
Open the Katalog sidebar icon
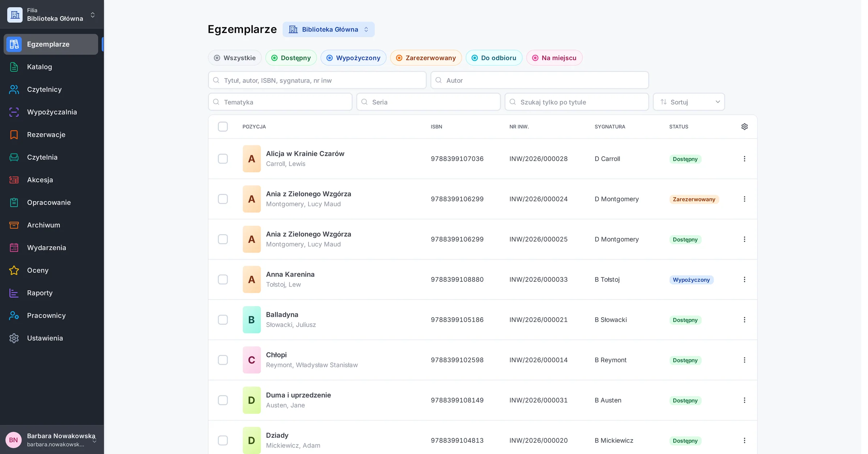pos(14,67)
